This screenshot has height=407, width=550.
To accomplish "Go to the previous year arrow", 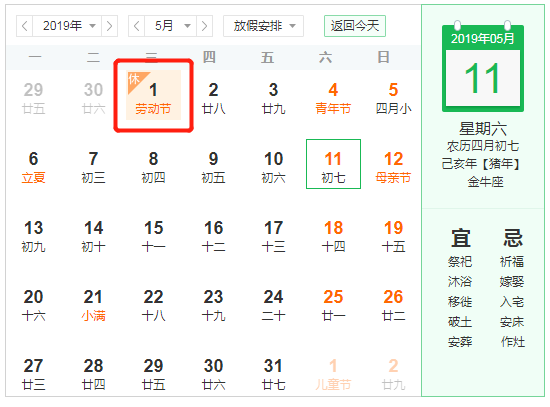I will [25, 26].
